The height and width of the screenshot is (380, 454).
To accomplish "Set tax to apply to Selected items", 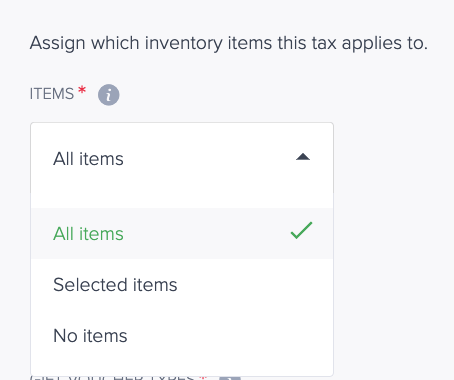I will [x=182, y=285].
